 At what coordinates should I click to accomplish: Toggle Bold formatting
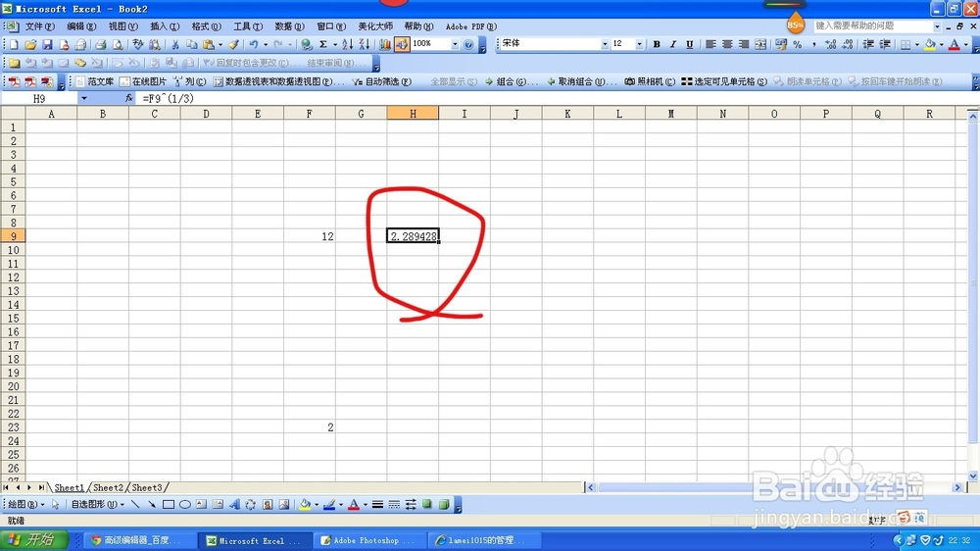[657, 44]
